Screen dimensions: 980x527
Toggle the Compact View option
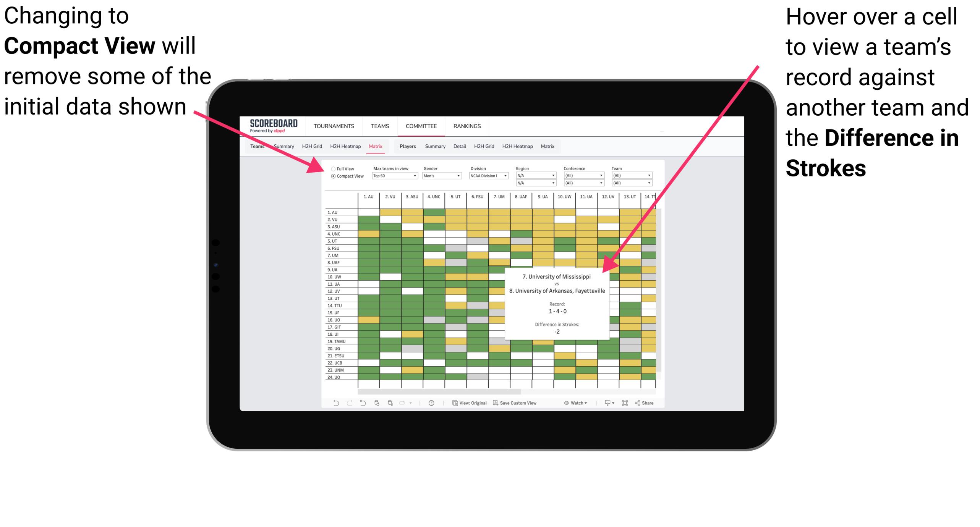click(330, 178)
